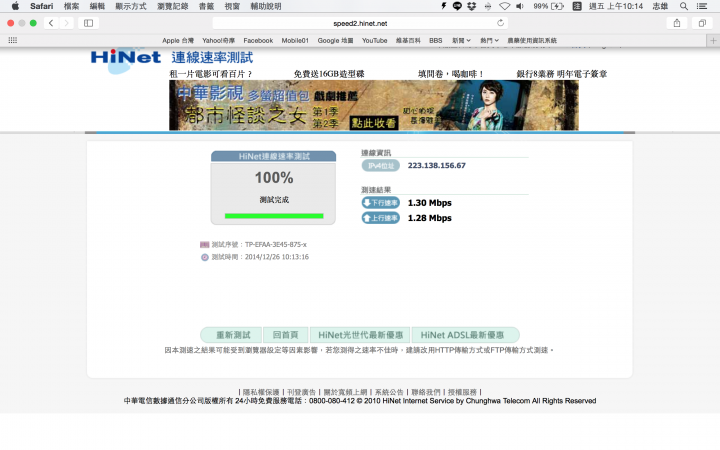Viewport: 720px width, 450px height.
Task: Open the 授權服務 footer link
Action: coord(462,392)
